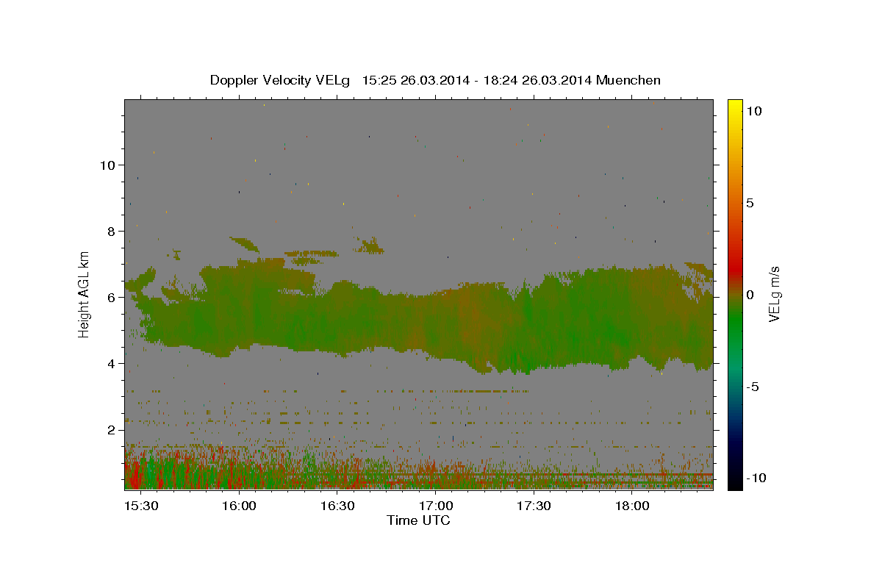This screenshot has width=882, height=588.
Task: Click the '16:00' time tick label
Action: click(238, 506)
